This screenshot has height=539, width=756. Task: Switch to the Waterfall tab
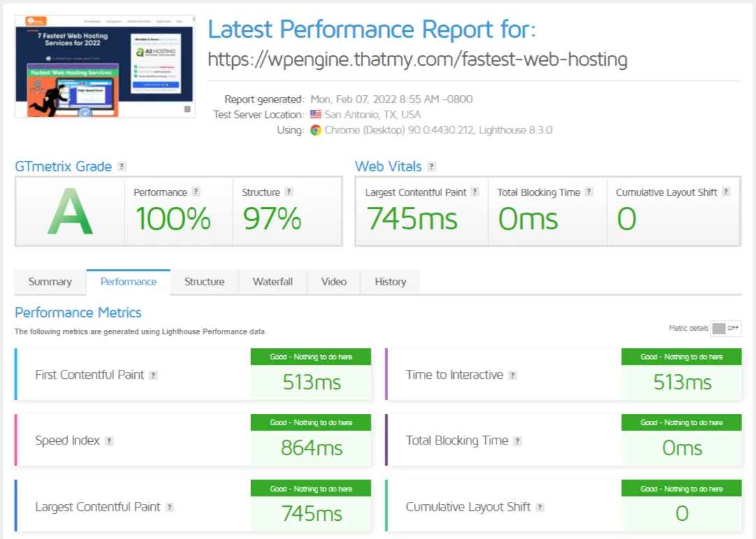tap(272, 282)
